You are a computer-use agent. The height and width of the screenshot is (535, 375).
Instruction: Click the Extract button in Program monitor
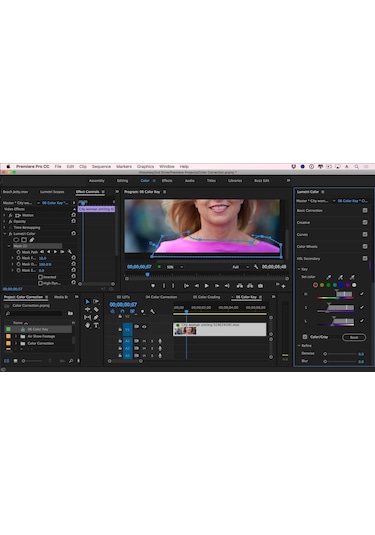250,286
